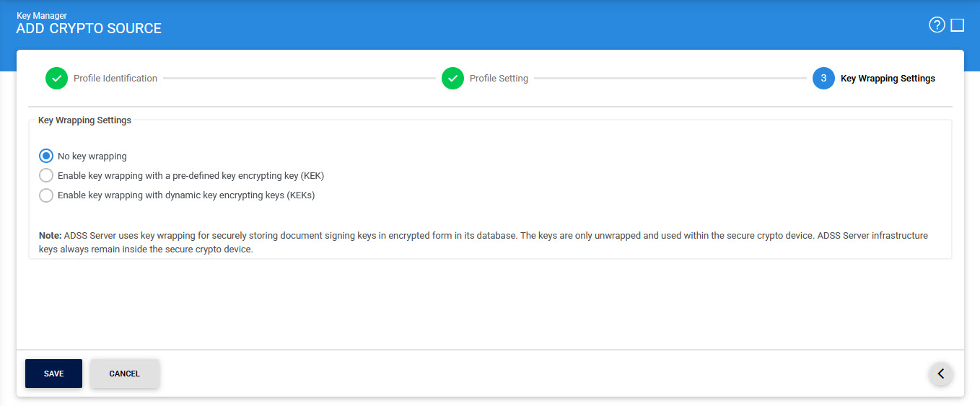Click the Key Manager breadcrumb text

tap(42, 15)
